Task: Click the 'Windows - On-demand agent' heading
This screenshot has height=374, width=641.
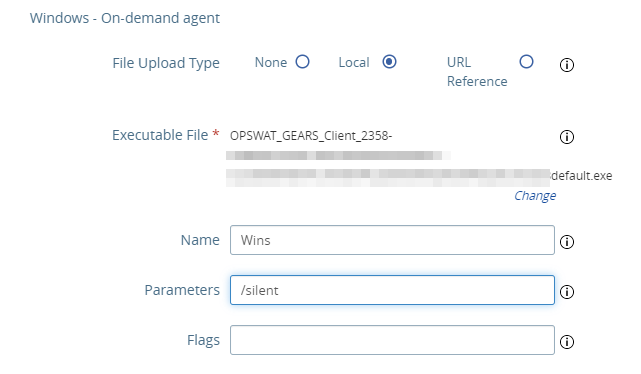Action: coord(125,18)
